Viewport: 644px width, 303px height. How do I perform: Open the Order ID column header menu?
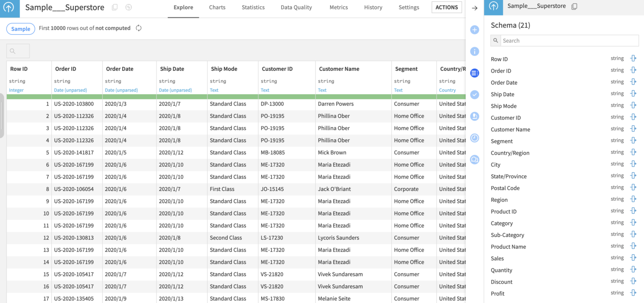coord(66,69)
